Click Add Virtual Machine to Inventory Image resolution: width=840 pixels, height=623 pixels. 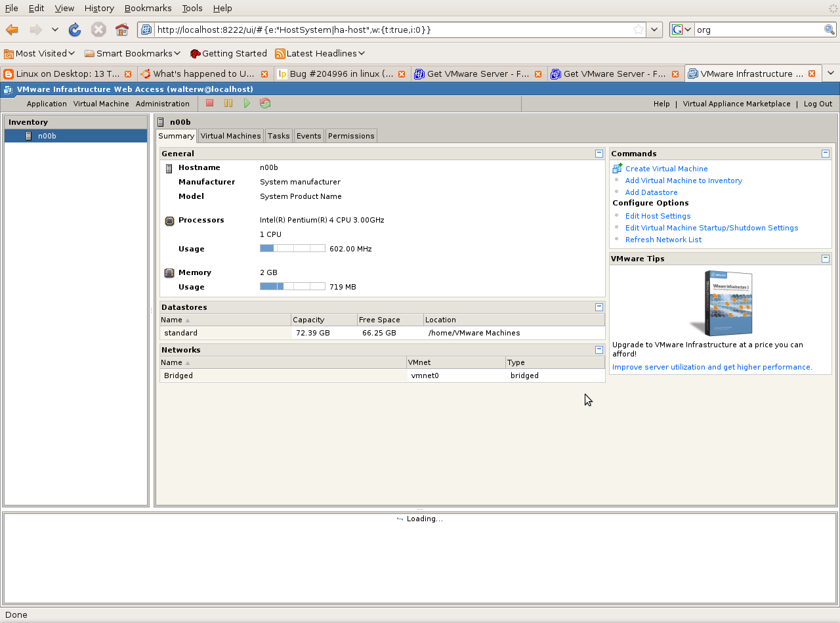click(x=683, y=181)
